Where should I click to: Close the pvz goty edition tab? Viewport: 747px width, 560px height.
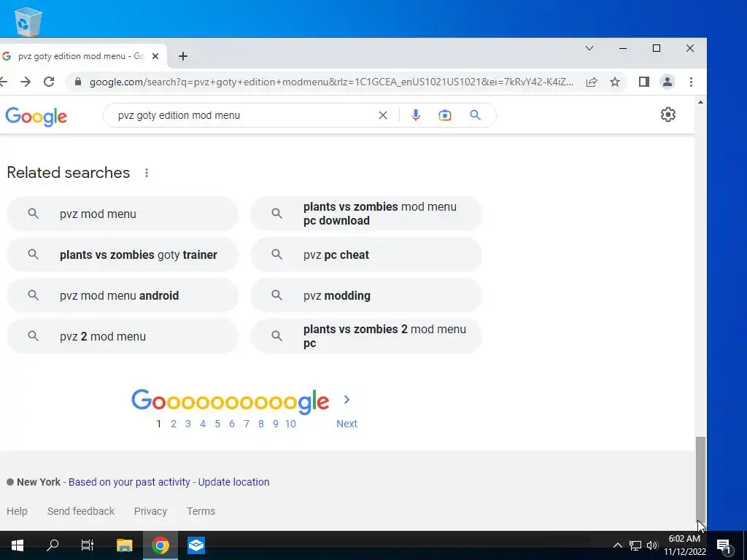click(155, 56)
